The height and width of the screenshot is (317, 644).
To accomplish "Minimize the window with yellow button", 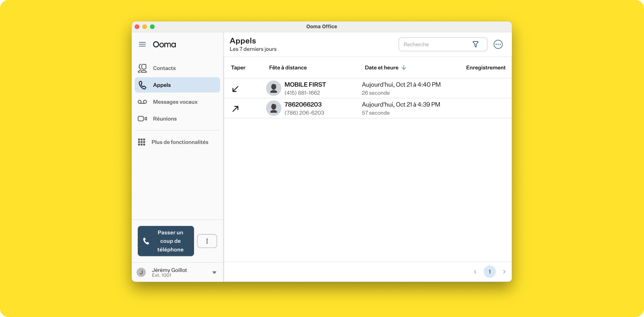I will pyautogui.click(x=144, y=27).
